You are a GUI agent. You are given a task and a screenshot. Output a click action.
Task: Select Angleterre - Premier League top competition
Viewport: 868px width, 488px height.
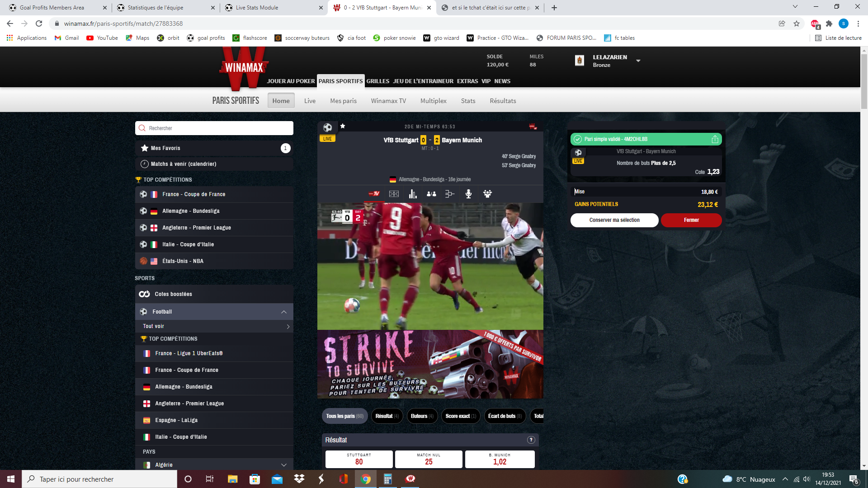(x=214, y=228)
